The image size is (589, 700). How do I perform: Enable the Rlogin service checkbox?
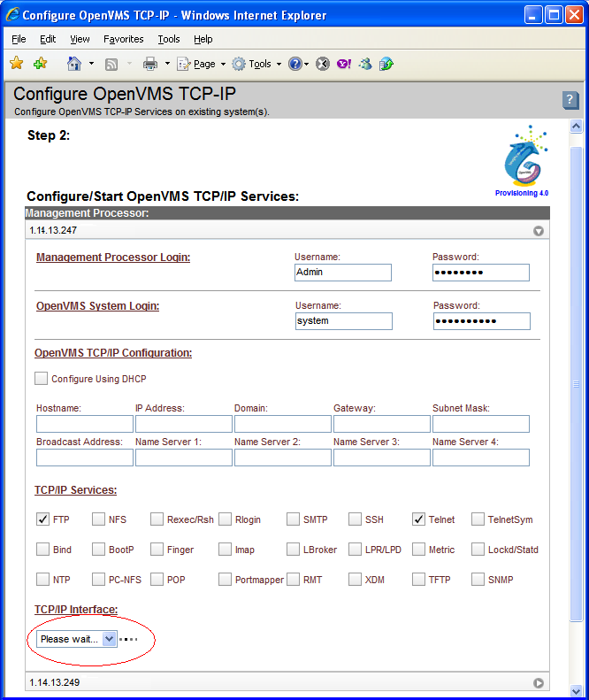[225, 519]
